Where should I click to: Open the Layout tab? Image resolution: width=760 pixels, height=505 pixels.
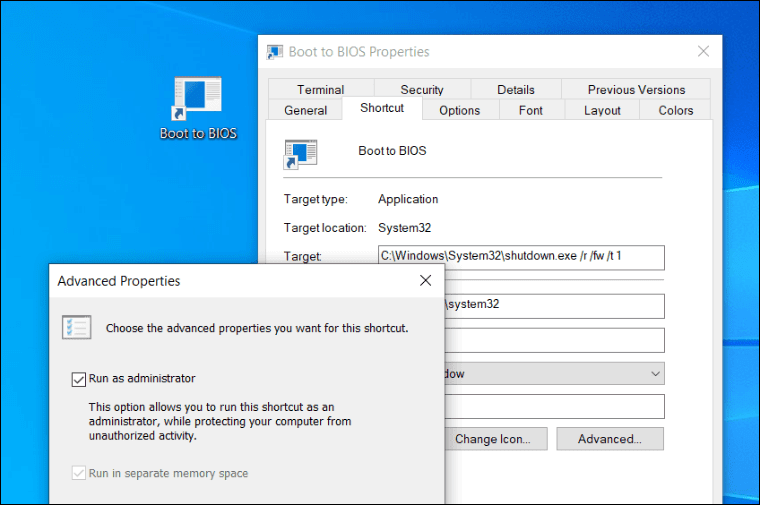602,110
